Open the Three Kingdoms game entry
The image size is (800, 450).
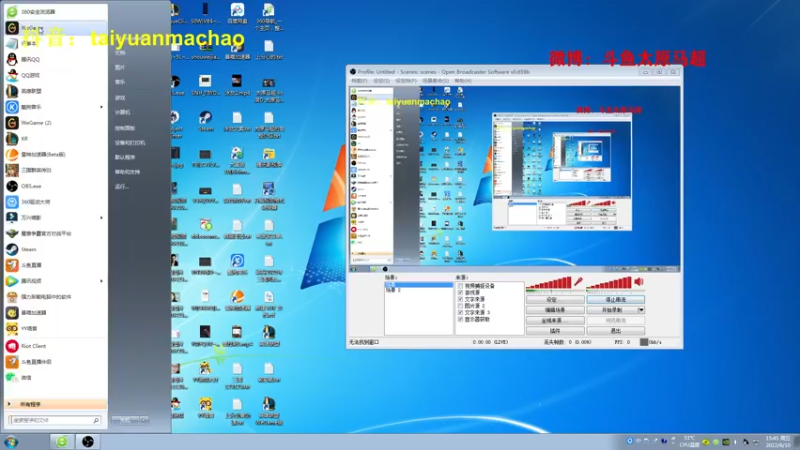(55, 170)
